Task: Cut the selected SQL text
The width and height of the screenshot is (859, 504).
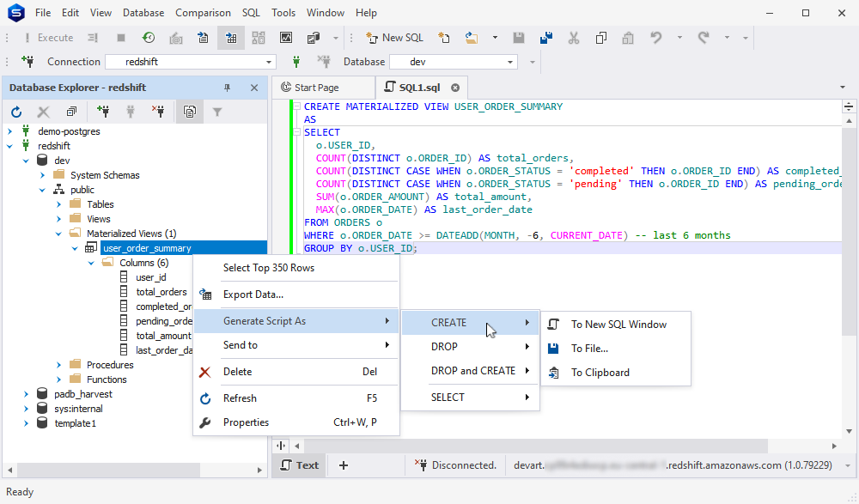Action: [x=573, y=37]
